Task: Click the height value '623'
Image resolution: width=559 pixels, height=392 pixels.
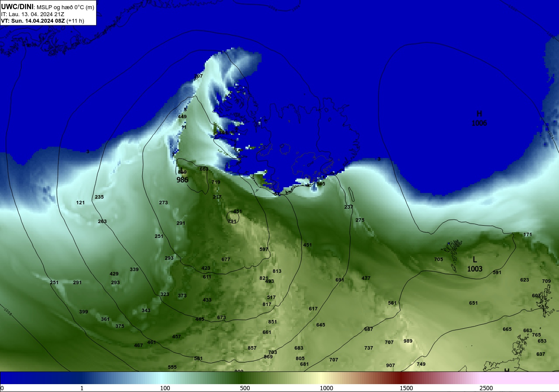Action: tap(524, 280)
